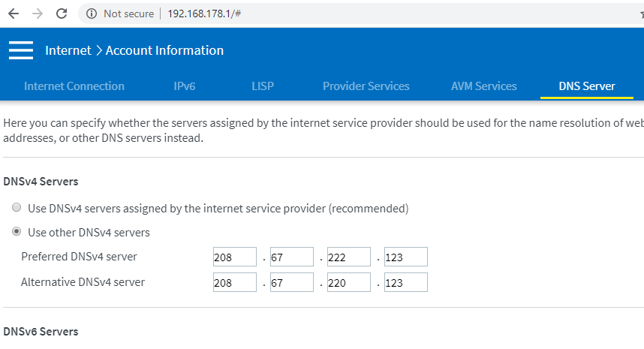Select Use other DNSv4 servers option
This screenshot has height=349, width=644.
click(x=17, y=232)
